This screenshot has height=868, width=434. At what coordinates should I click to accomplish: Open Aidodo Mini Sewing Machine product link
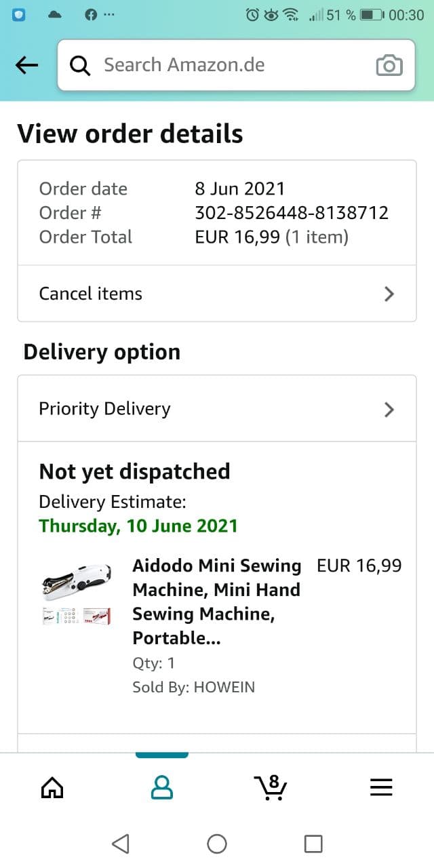[x=217, y=601]
